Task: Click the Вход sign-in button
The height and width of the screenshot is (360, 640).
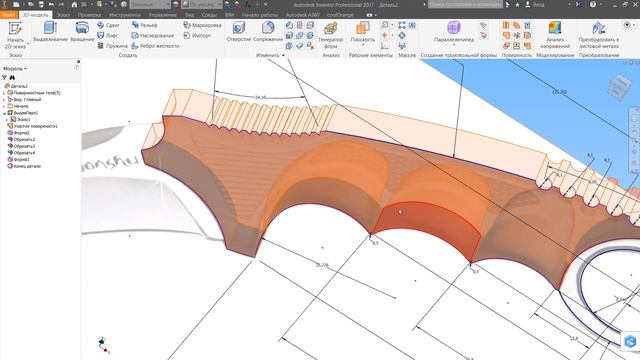Action: pyautogui.click(x=535, y=4)
